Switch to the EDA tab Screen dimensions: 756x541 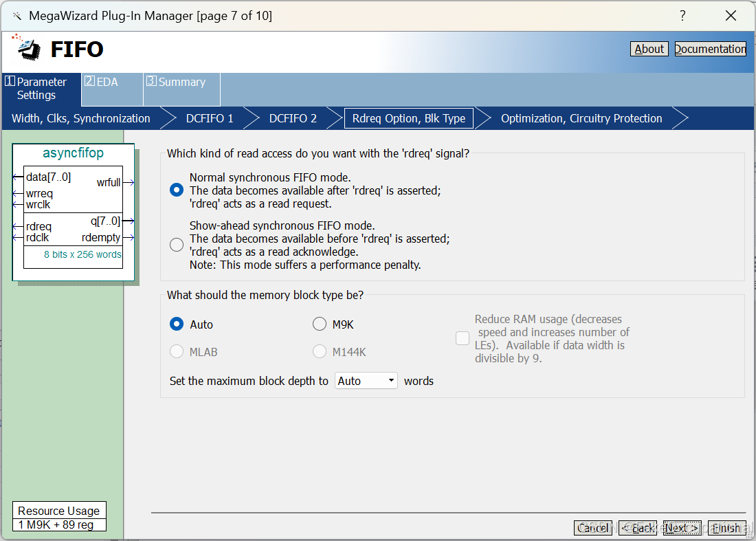[x=112, y=89]
